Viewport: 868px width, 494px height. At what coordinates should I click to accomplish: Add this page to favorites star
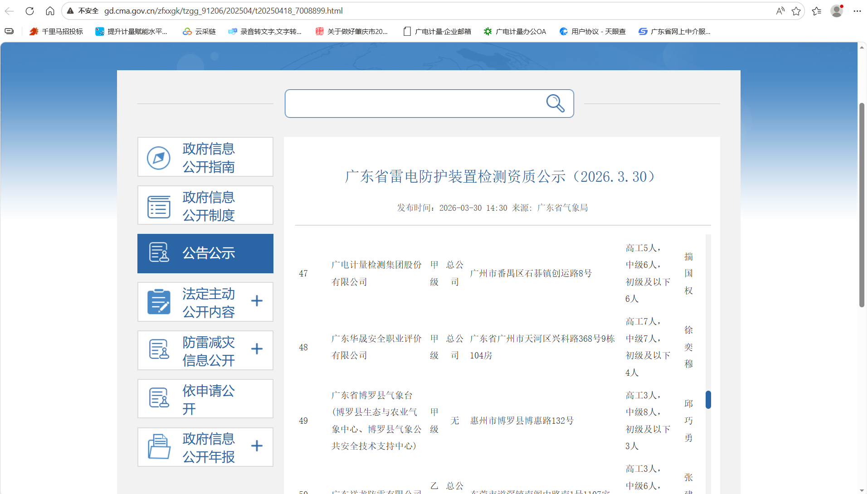tap(796, 11)
